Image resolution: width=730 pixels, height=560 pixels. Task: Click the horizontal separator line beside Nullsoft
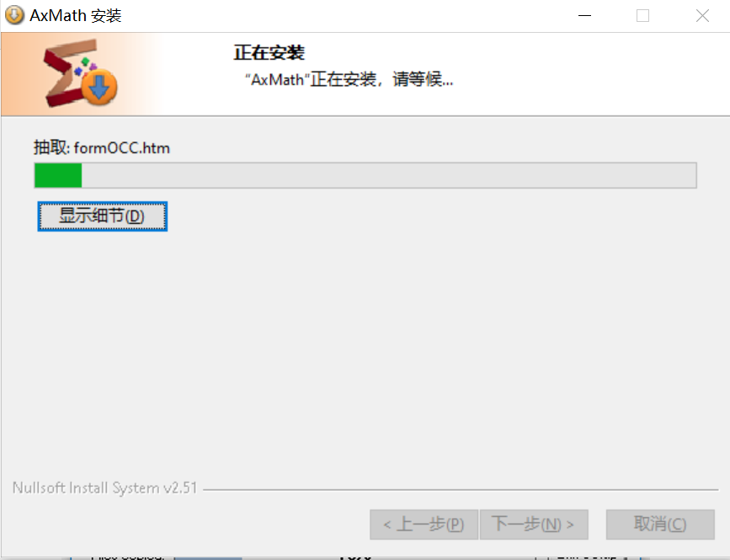461,490
